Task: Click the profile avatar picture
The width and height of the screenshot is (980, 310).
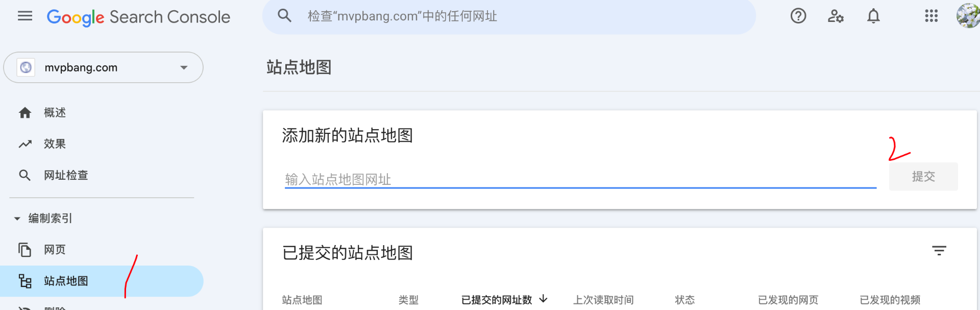Action: [x=967, y=16]
